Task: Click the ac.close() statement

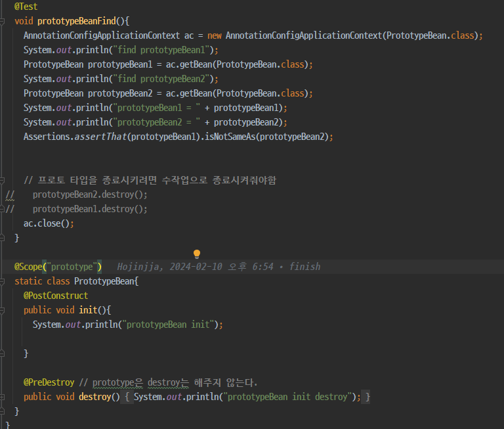Action: [49, 223]
